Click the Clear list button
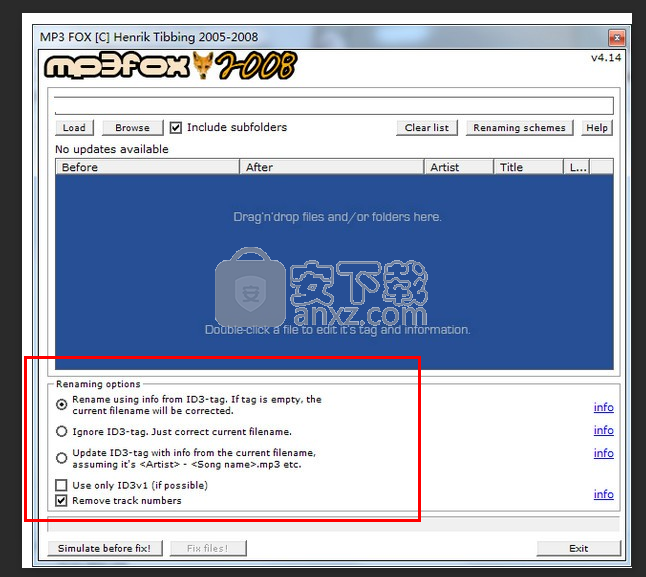Viewport: 646px width, 577px height. (x=426, y=128)
